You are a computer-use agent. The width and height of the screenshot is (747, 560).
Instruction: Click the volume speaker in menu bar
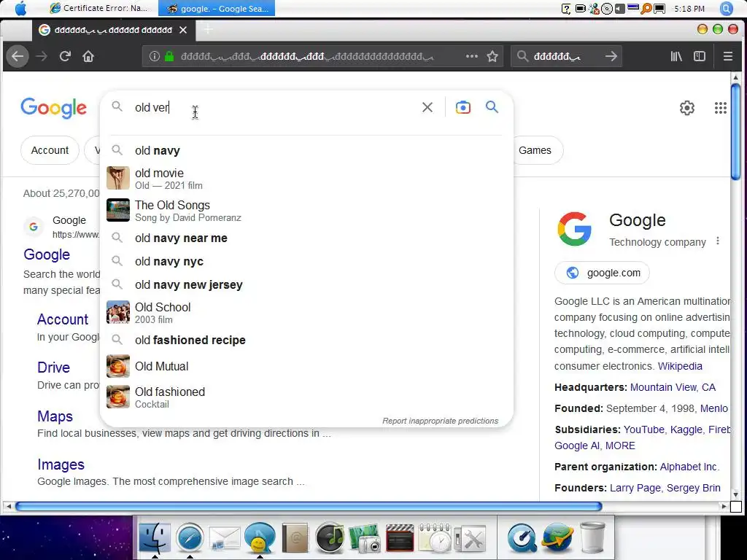point(619,9)
